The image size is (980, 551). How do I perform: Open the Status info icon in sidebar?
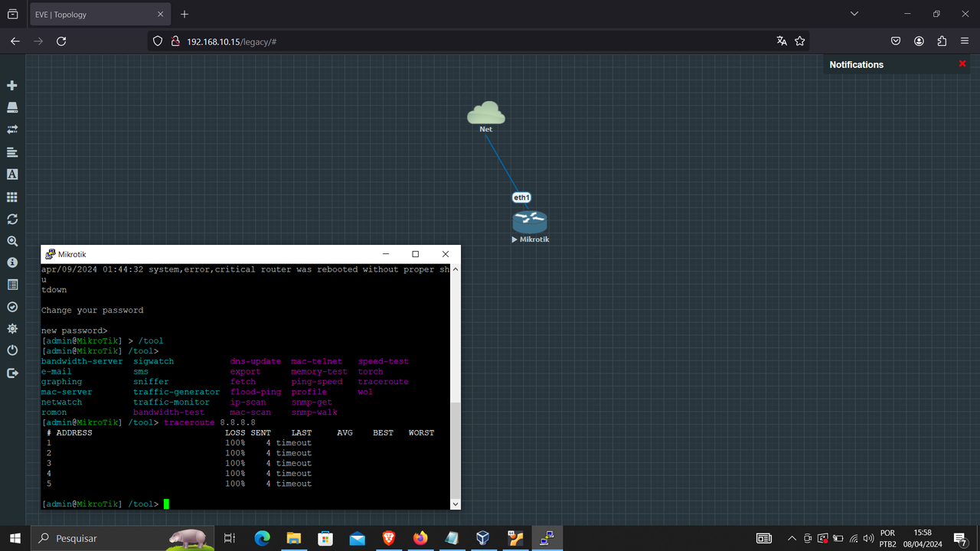[x=12, y=262]
